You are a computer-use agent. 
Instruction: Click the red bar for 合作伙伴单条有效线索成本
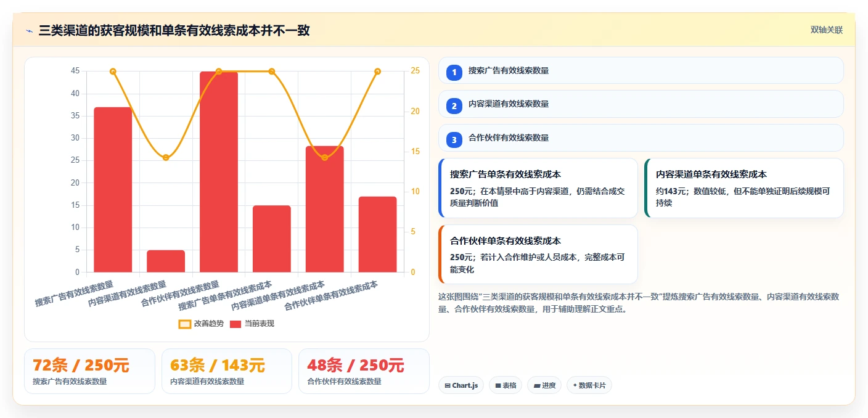coord(378,234)
